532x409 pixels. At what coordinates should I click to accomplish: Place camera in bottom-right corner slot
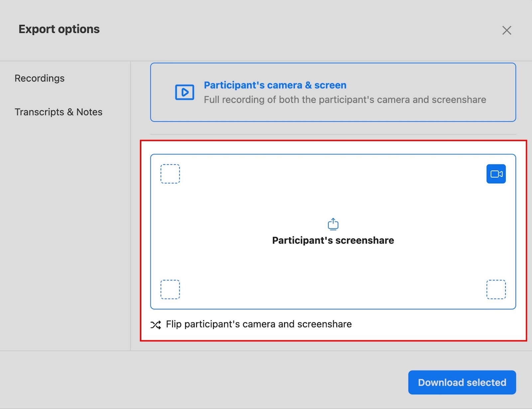[496, 289]
